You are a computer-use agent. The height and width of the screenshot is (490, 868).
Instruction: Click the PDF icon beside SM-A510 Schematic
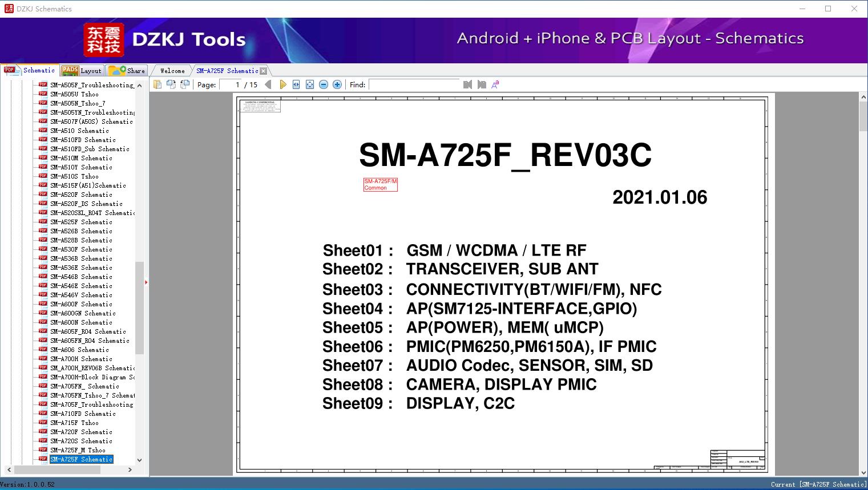tap(43, 130)
